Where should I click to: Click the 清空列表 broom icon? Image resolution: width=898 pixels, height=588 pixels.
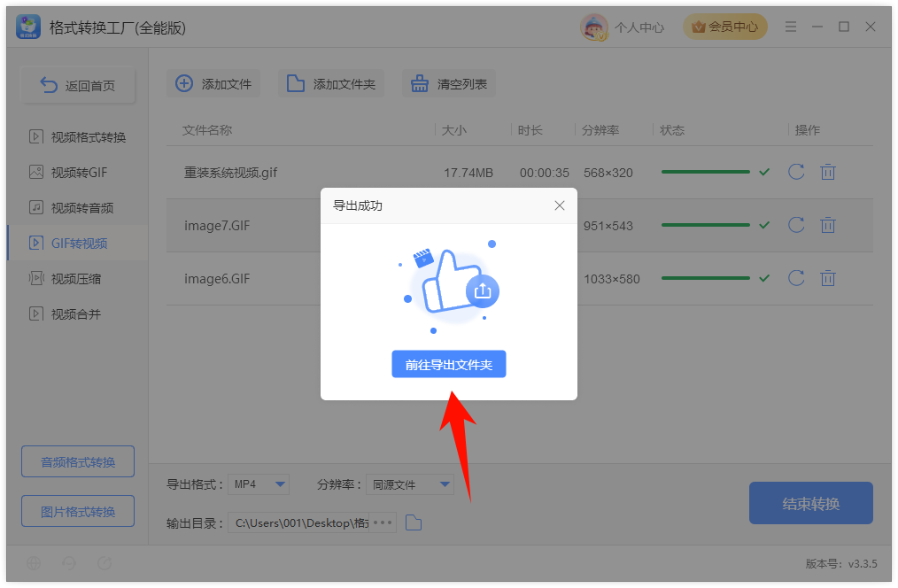419,83
